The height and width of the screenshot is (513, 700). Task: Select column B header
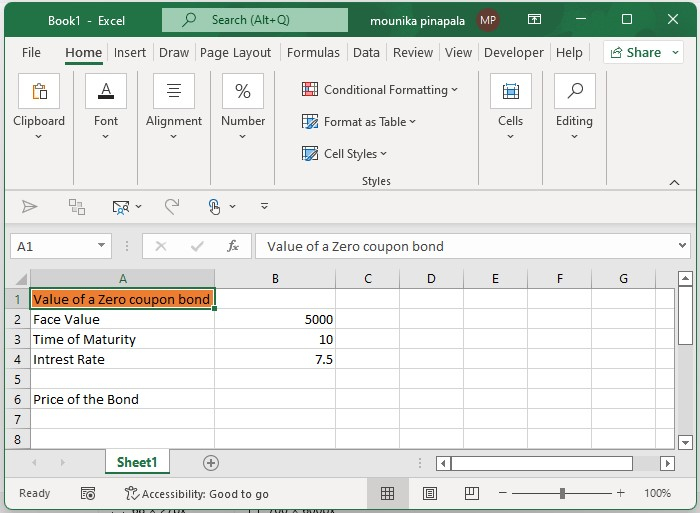(275, 279)
